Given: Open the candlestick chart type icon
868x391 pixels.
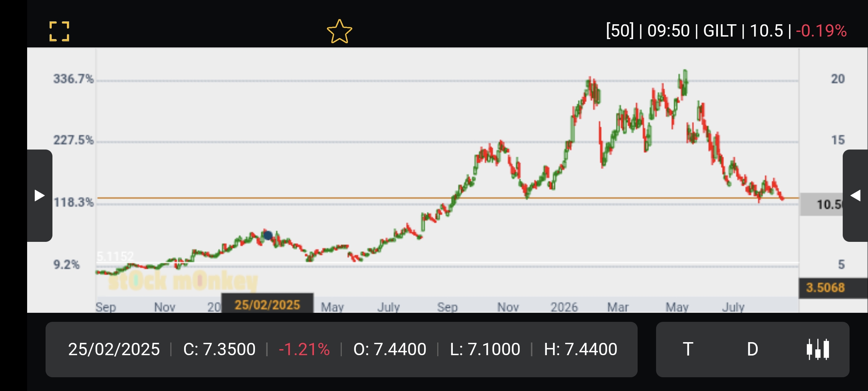Looking at the screenshot, I should click(x=818, y=349).
